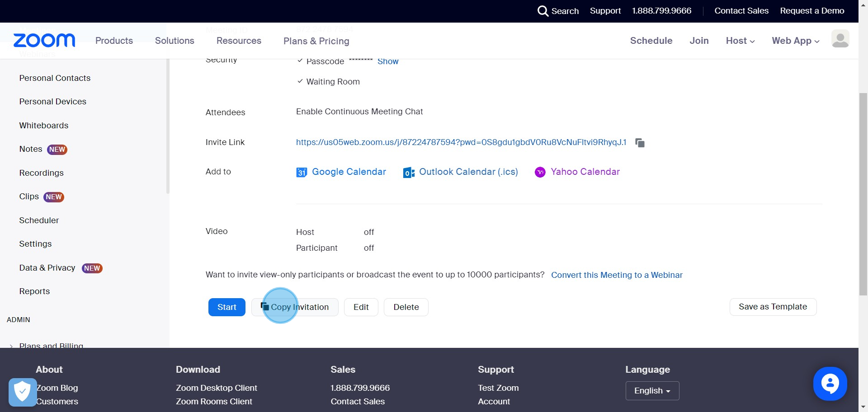868x412 pixels.
Task: Click Contact Sales in top bar
Action: click(x=741, y=11)
